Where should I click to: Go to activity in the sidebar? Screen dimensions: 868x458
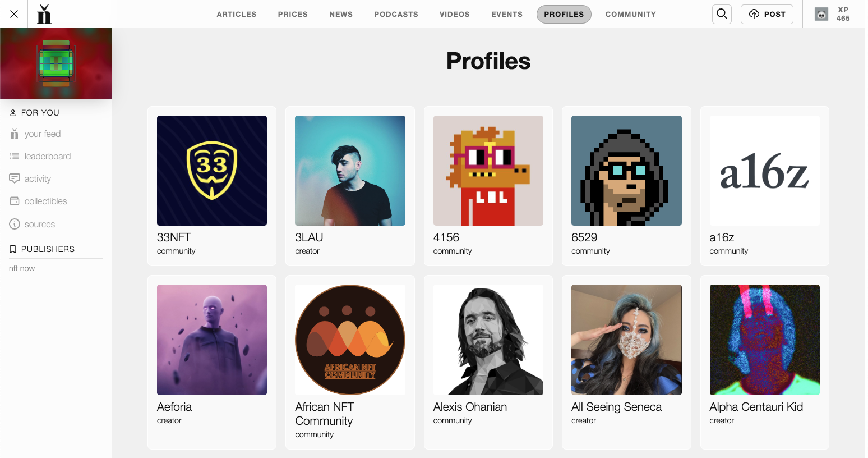tap(38, 178)
